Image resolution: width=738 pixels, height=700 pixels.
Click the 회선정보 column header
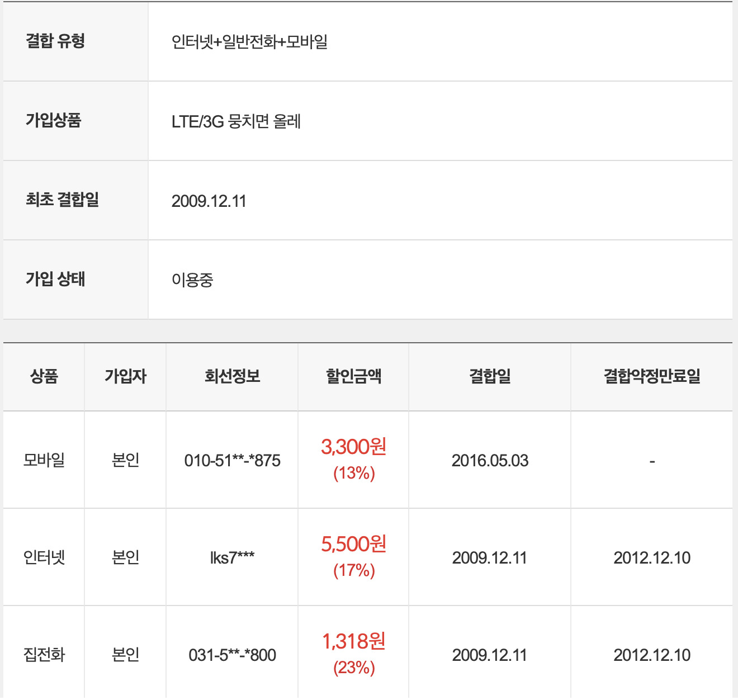(232, 376)
